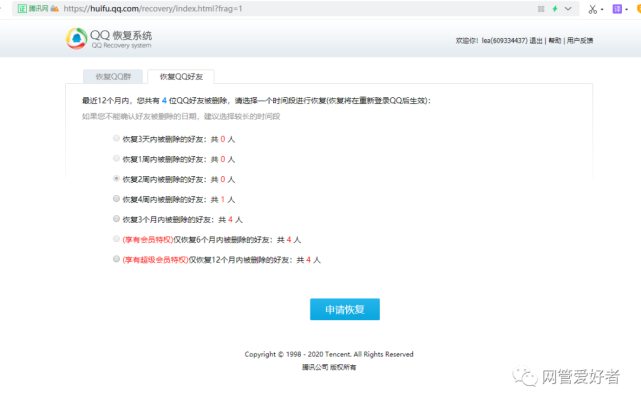Switch to the 恢复QQ群 tab

pyautogui.click(x=113, y=76)
